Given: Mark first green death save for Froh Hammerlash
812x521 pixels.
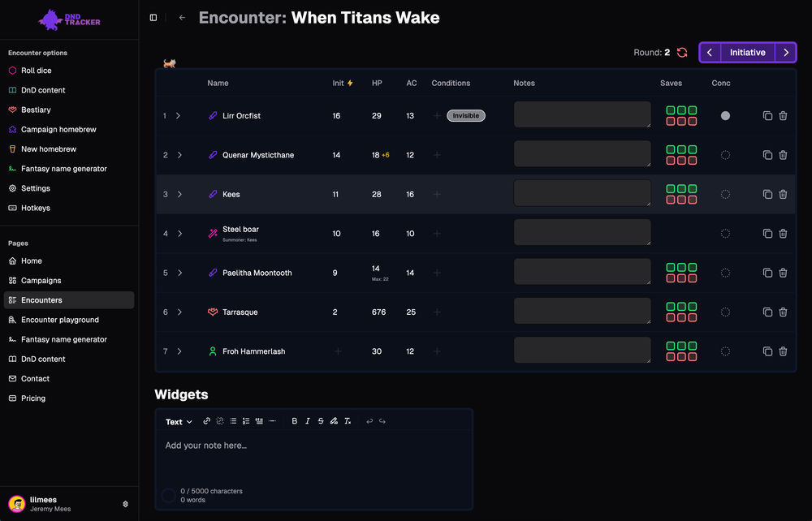Looking at the screenshot, I should coord(671,347).
